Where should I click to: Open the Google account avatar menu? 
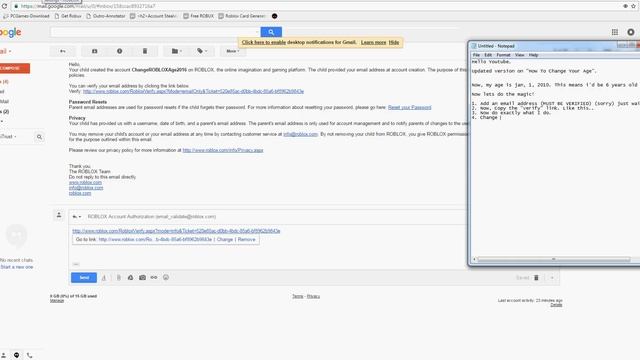pos(631,32)
